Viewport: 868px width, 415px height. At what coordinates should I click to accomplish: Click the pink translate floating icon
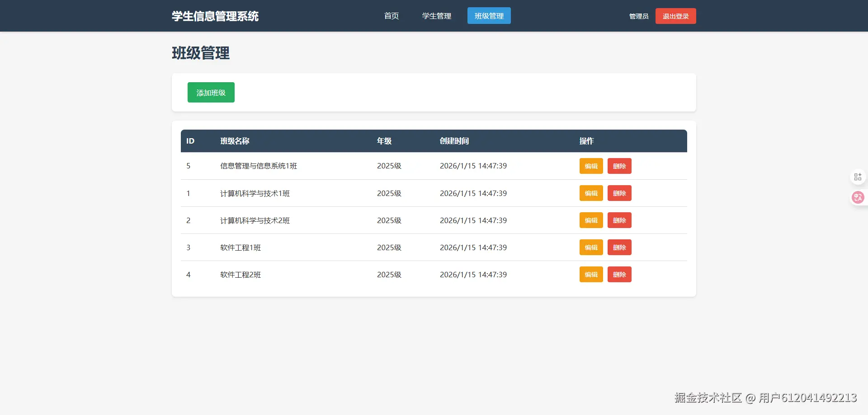tap(858, 197)
